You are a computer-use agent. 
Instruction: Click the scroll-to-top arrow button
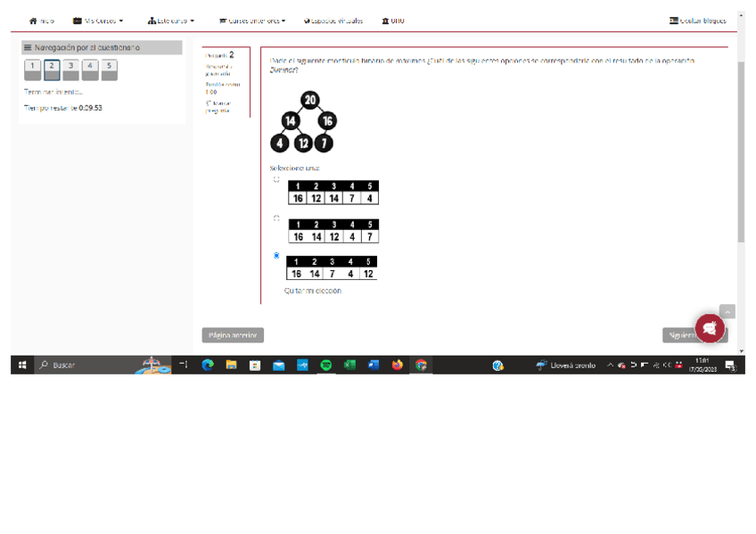point(727,312)
